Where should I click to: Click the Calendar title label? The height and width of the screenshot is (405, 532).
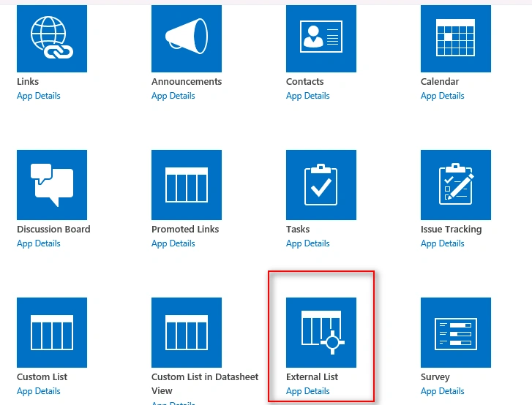coord(440,82)
